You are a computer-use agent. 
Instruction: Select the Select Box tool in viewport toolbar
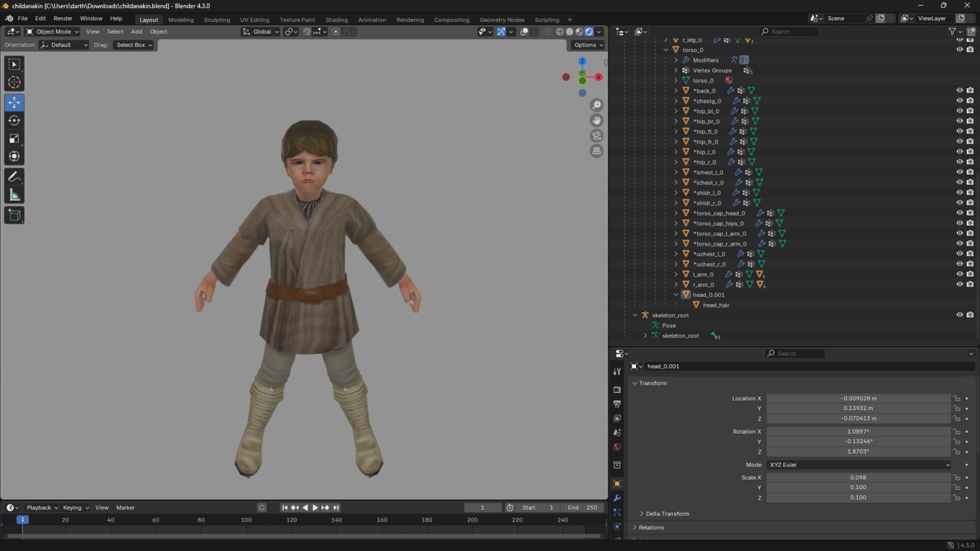point(14,64)
